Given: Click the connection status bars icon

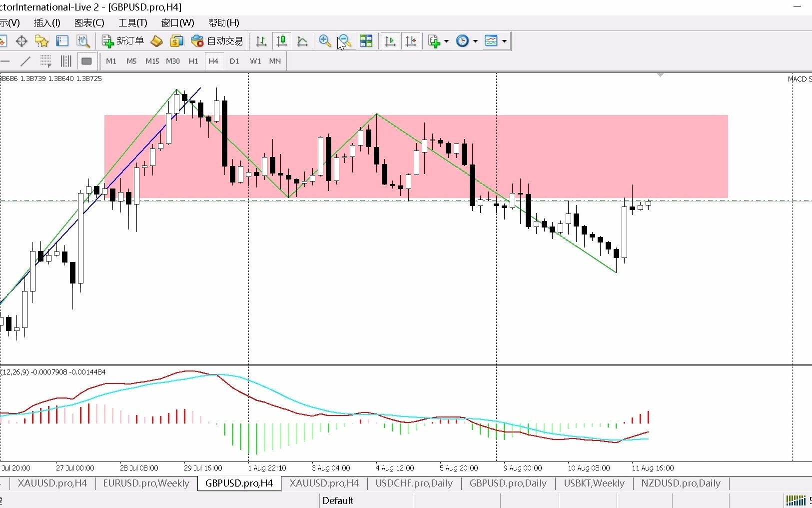Looking at the screenshot, I should point(796,500).
